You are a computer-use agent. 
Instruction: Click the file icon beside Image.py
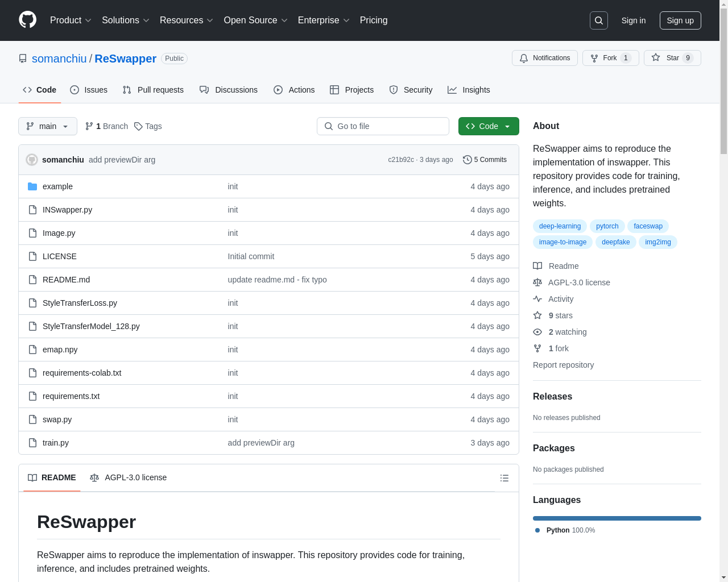pos(32,233)
